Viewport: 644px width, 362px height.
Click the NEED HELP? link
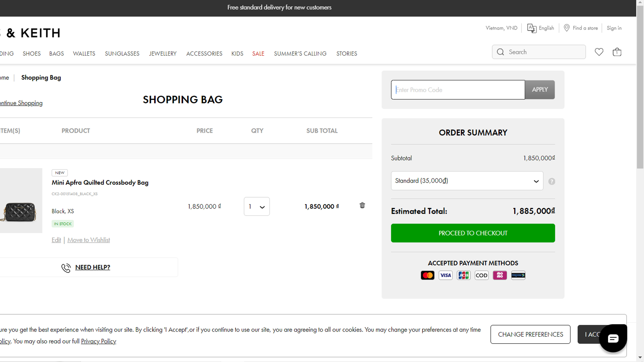[x=93, y=267]
